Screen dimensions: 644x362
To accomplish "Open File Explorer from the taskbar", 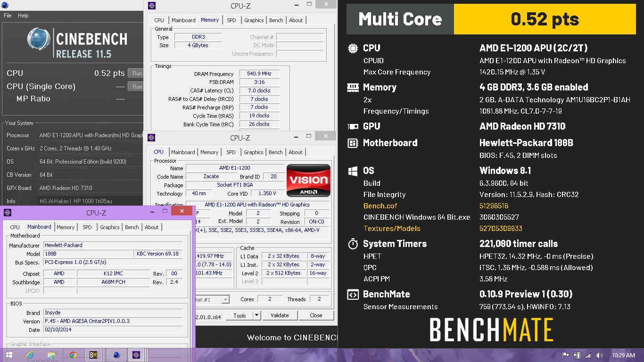I will coord(52,355).
